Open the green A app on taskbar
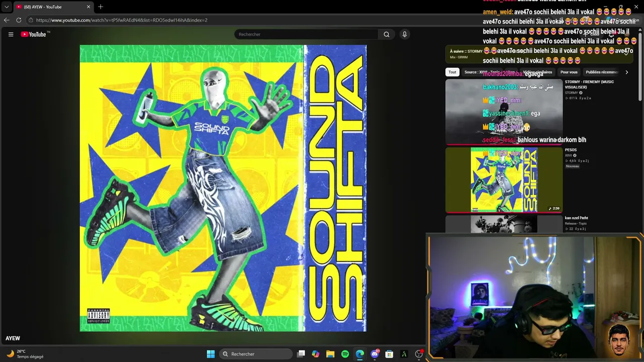The height and width of the screenshot is (362, 644). tap(404, 354)
